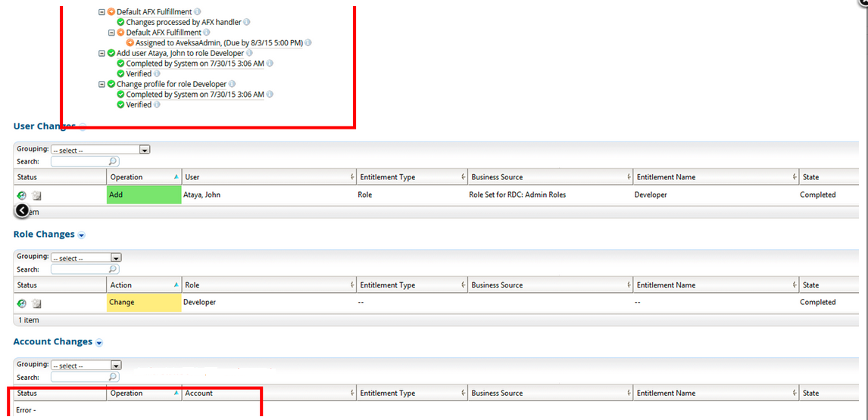Click info icon beside Change profile for role Developer
This screenshot has width=868, height=420.
coord(233,84)
